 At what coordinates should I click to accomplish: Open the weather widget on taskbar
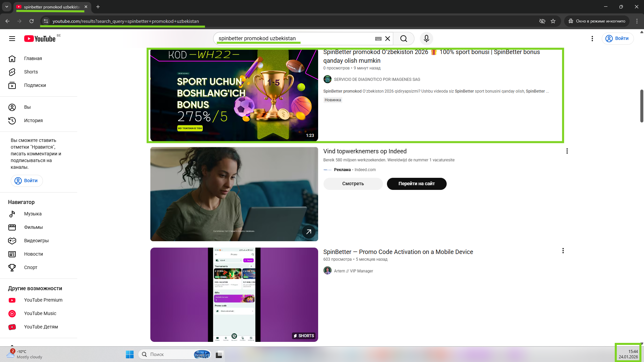25,354
